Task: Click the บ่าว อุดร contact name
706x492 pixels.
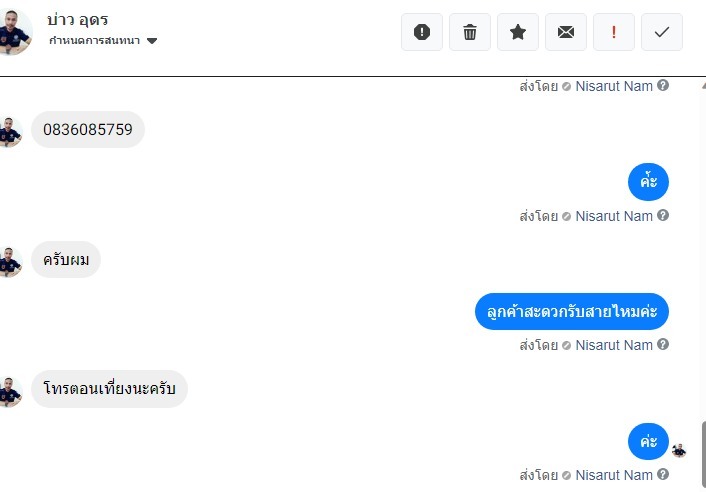Action: (77, 20)
